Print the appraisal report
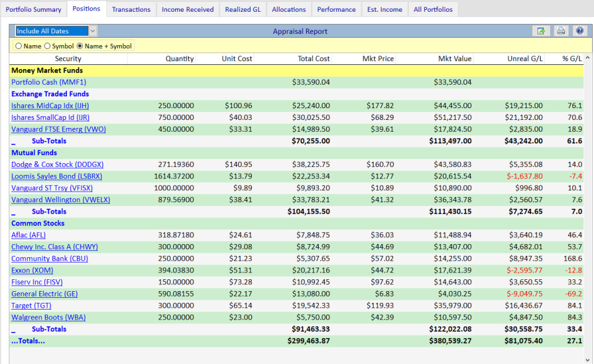Screen dimensions: 594x364 click(561, 31)
